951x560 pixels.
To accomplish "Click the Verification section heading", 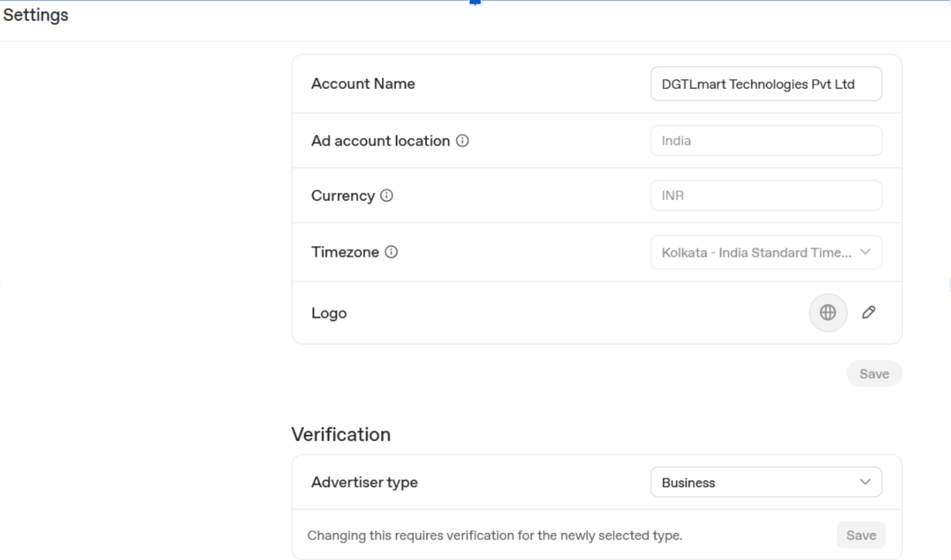I will click(x=341, y=434).
